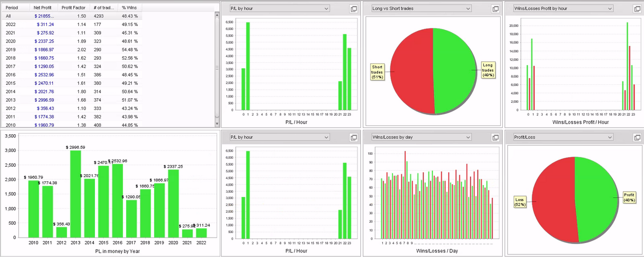The image size is (644, 257).
Task: Click the $ 1774.38 table cell
Action: pyautogui.click(x=44, y=117)
